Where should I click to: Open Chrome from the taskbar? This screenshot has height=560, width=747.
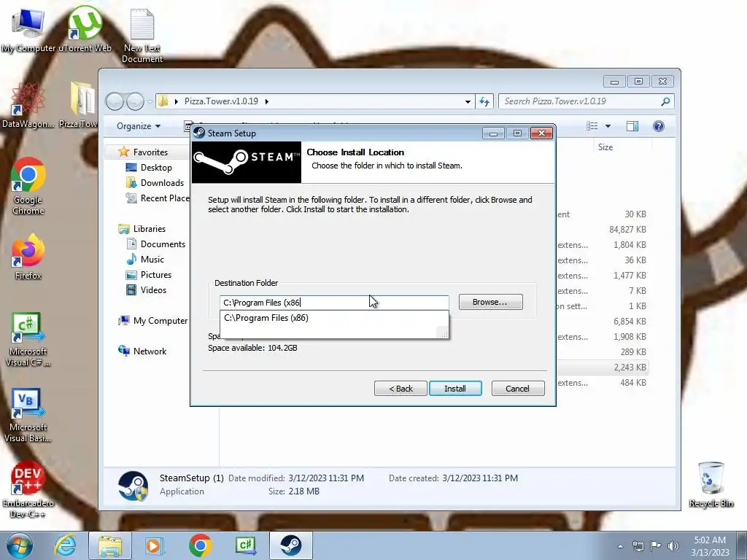200,545
